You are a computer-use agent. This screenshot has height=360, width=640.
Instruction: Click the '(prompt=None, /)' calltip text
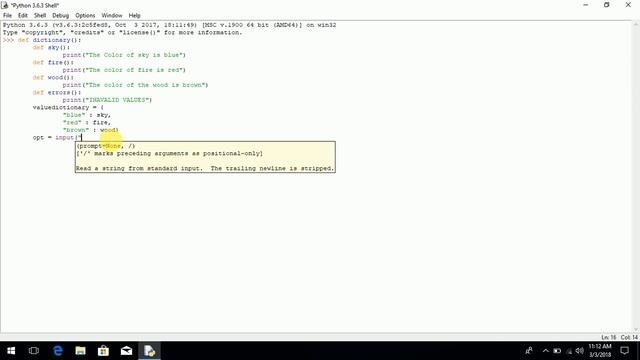(106, 146)
